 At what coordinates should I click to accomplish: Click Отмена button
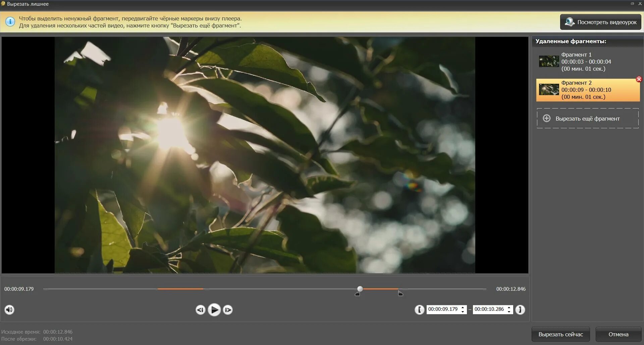619,334
